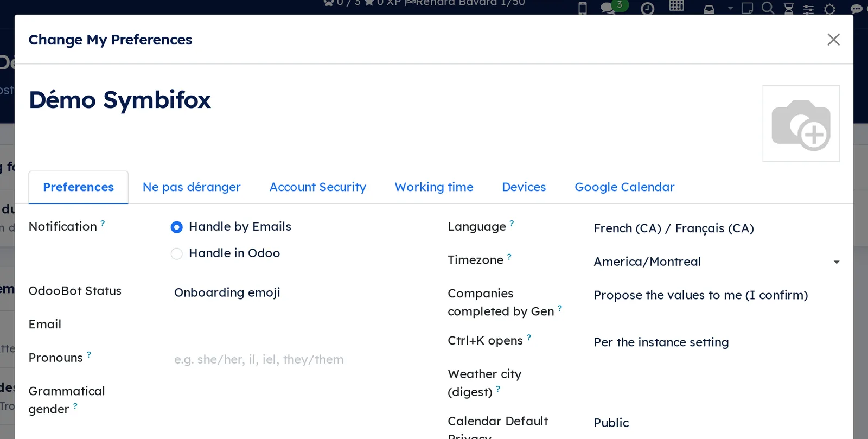Open Ctrl+K dropdown showing Per the instance setting
868x439 pixels.
point(717,342)
